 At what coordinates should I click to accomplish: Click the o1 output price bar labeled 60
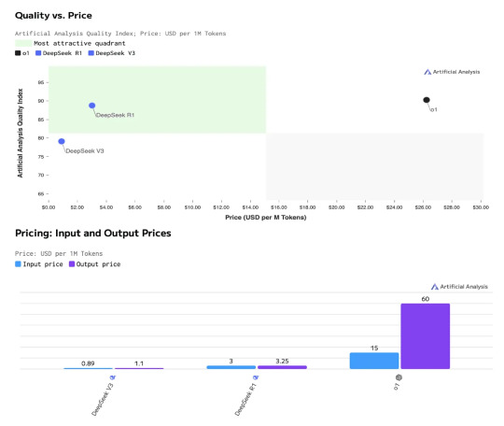426,336
